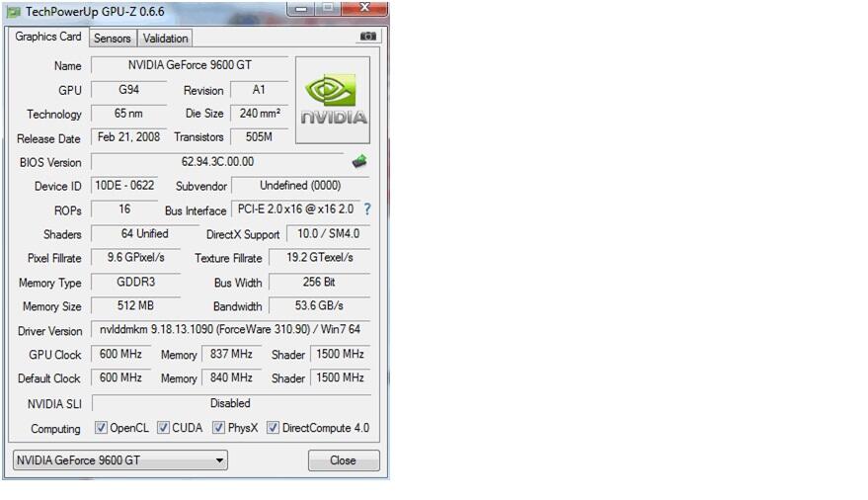The height and width of the screenshot is (500, 868).
Task: Click the Transistors field showing 505M
Action: pos(259,137)
